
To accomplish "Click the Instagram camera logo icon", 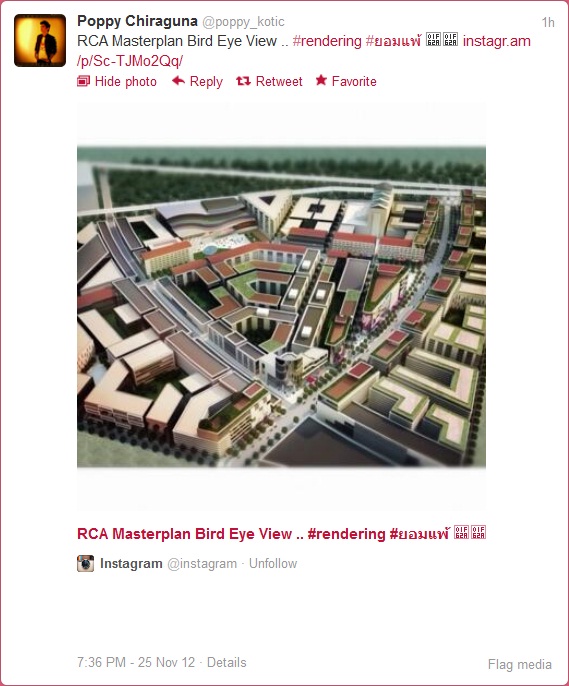I will coord(85,563).
